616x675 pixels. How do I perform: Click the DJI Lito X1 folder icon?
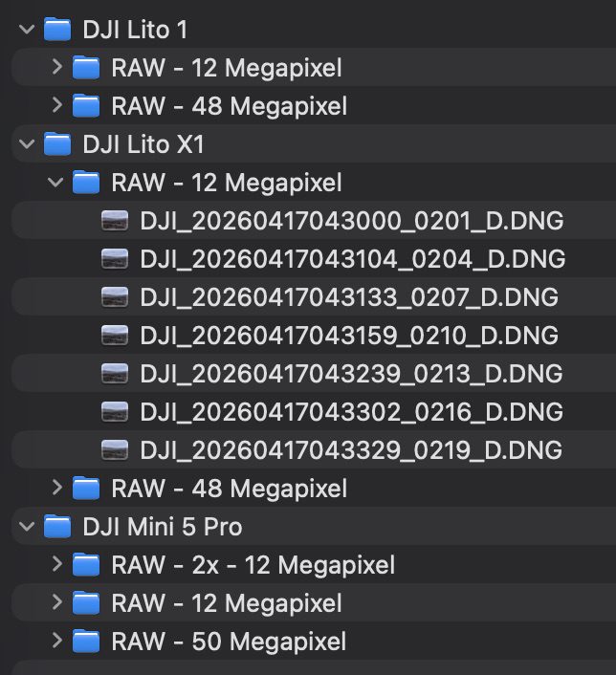coord(58,144)
